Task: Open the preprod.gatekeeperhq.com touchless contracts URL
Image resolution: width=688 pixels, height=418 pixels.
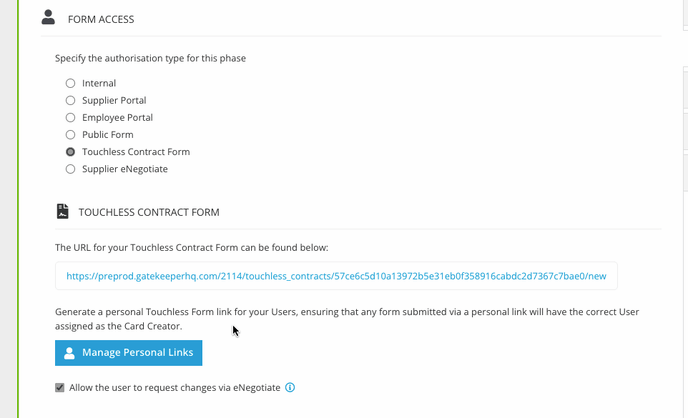Action: 336,276
